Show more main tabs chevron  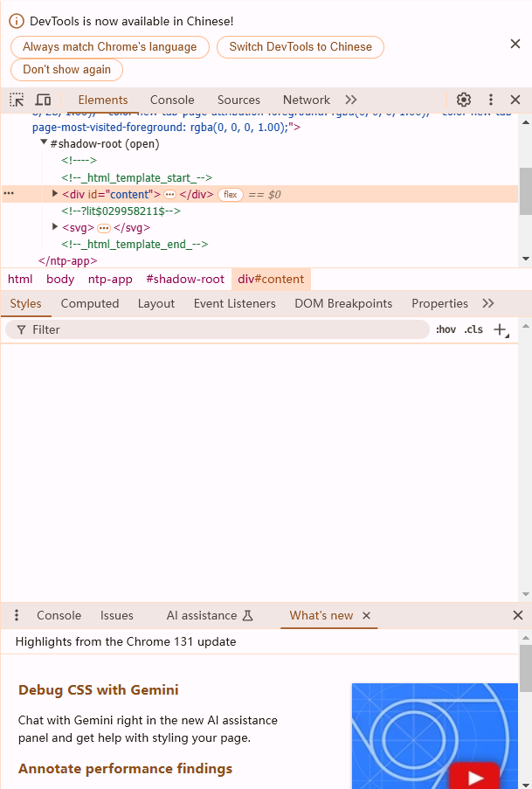point(351,100)
